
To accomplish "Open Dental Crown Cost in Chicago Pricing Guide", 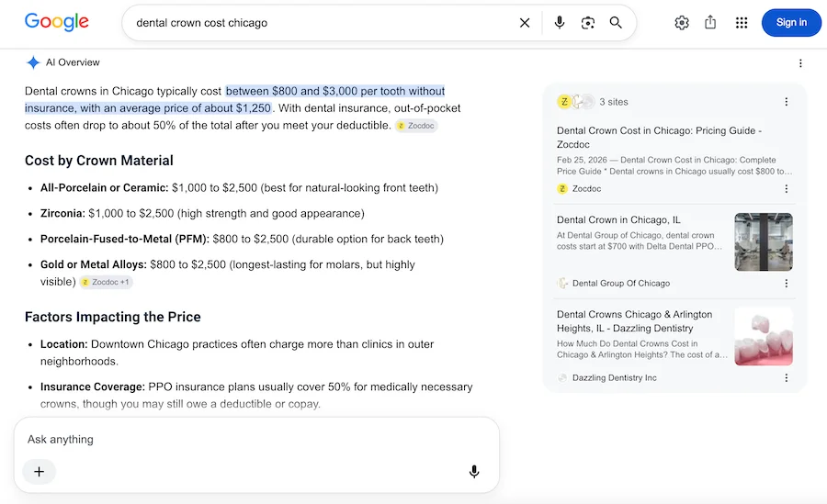I will pos(659,137).
